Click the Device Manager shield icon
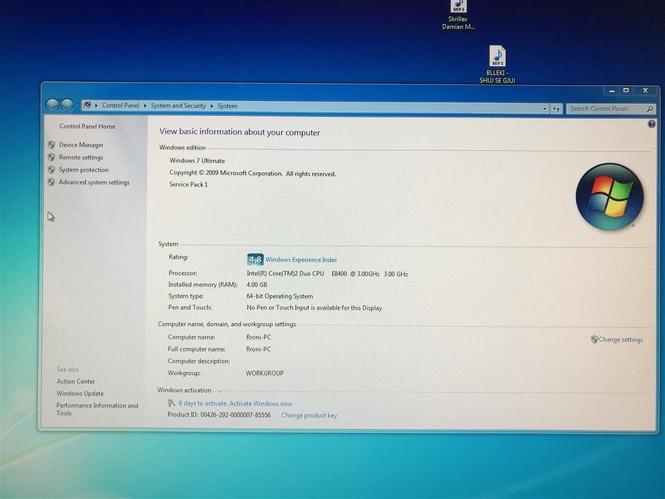The width and height of the screenshot is (665, 499). coord(51,145)
